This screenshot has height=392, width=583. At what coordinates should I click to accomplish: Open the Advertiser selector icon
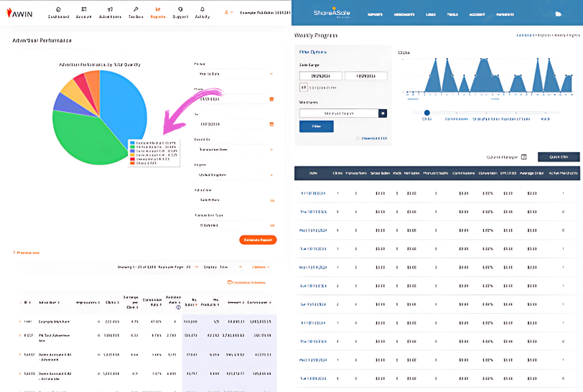tap(272, 200)
